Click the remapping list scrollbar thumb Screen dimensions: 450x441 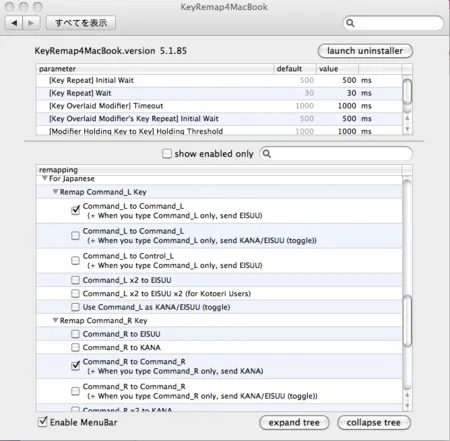[x=407, y=321]
